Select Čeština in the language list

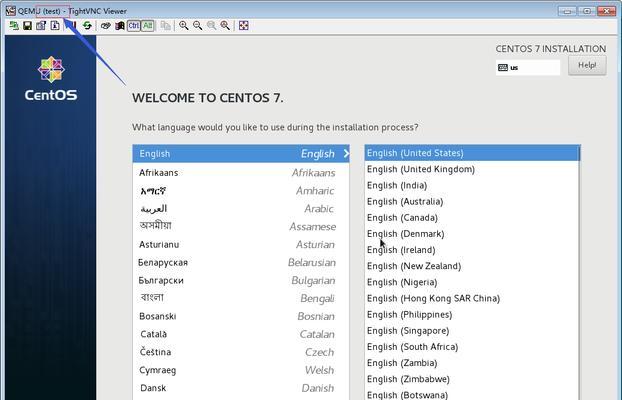[x=241, y=352]
